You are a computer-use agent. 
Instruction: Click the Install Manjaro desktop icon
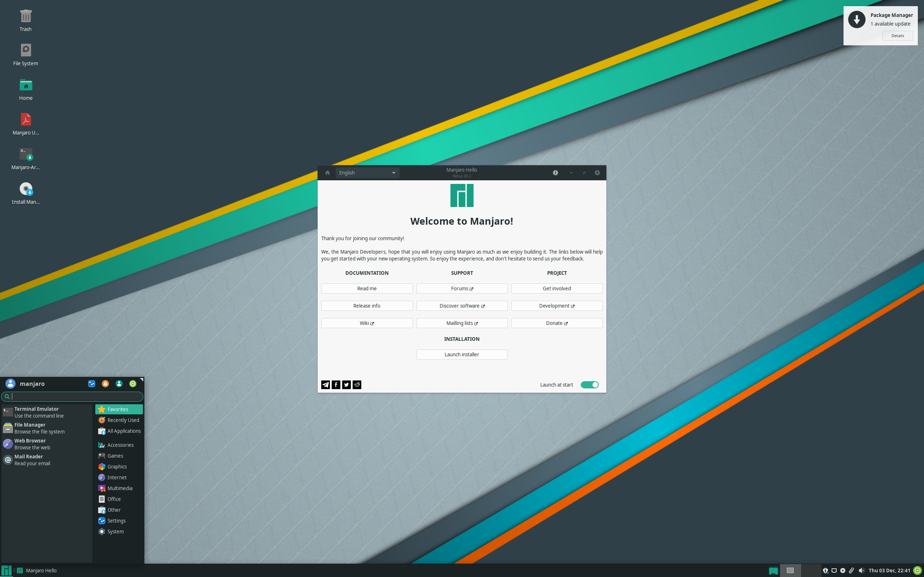[x=25, y=189]
